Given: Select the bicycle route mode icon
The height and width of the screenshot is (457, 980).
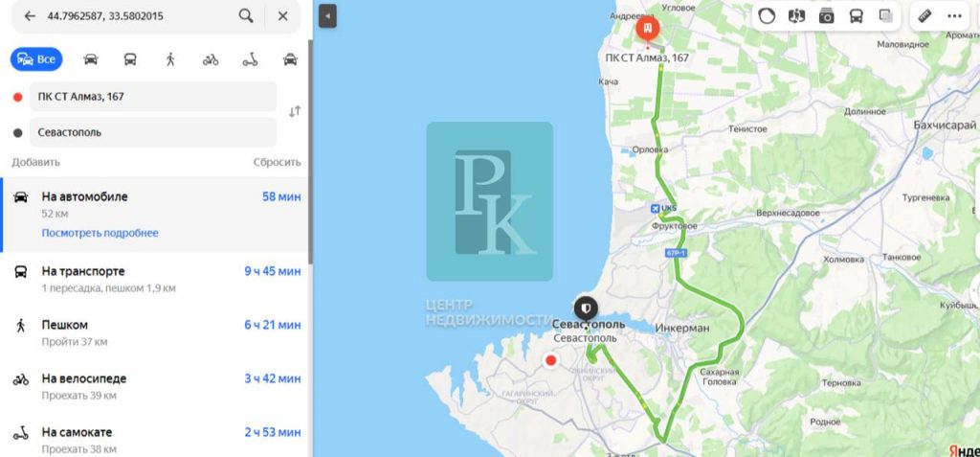Looking at the screenshot, I should click(211, 59).
